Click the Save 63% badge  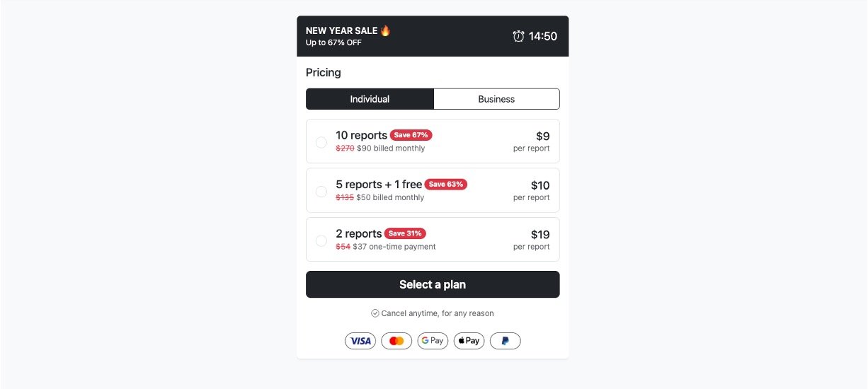tap(446, 185)
